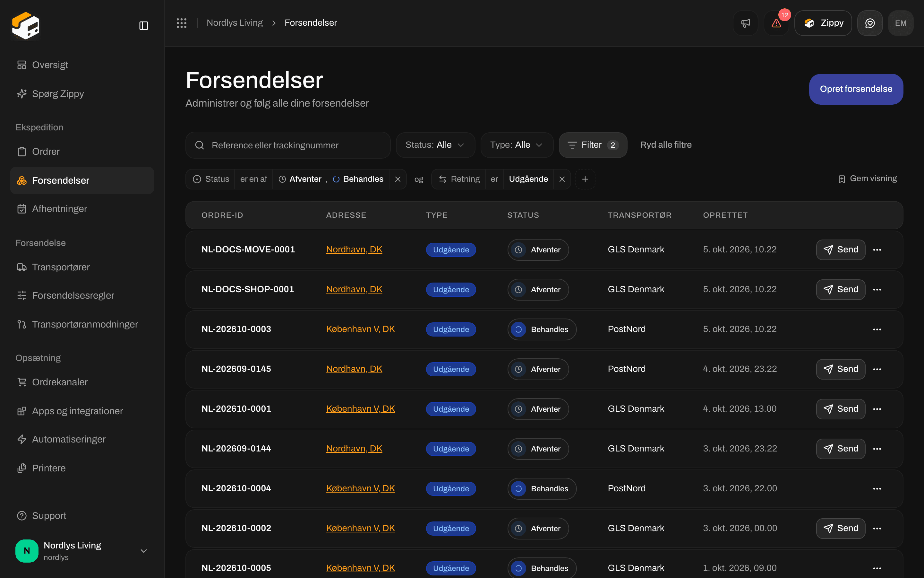The image size is (924, 578).
Task: Open more actions for NL-202609-0144
Action: pyautogui.click(x=877, y=448)
